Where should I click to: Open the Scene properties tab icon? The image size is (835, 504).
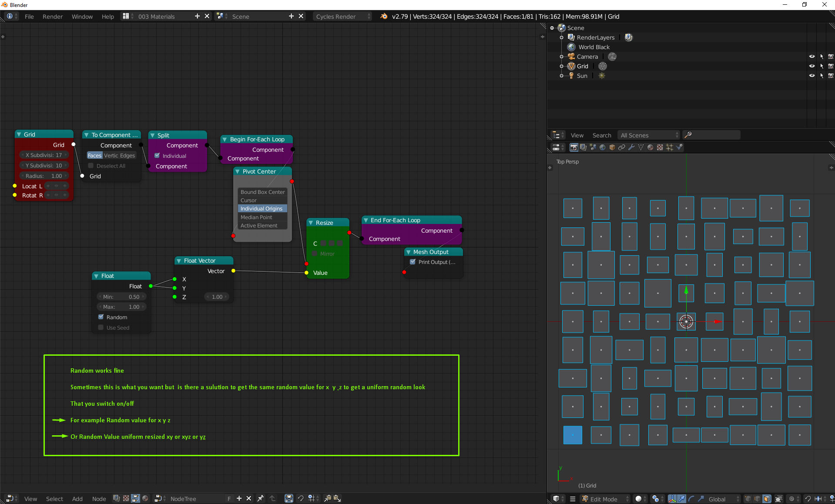tap(593, 147)
